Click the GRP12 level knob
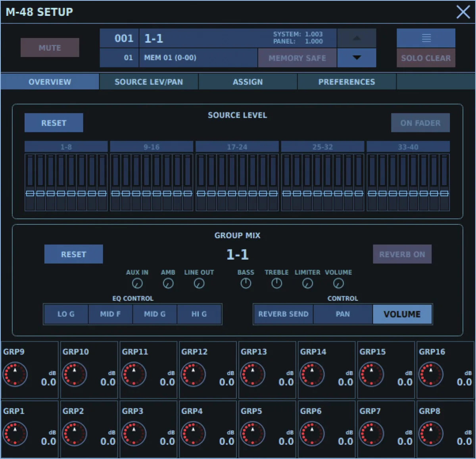Screen dimensions: 476x459 [x=193, y=374]
